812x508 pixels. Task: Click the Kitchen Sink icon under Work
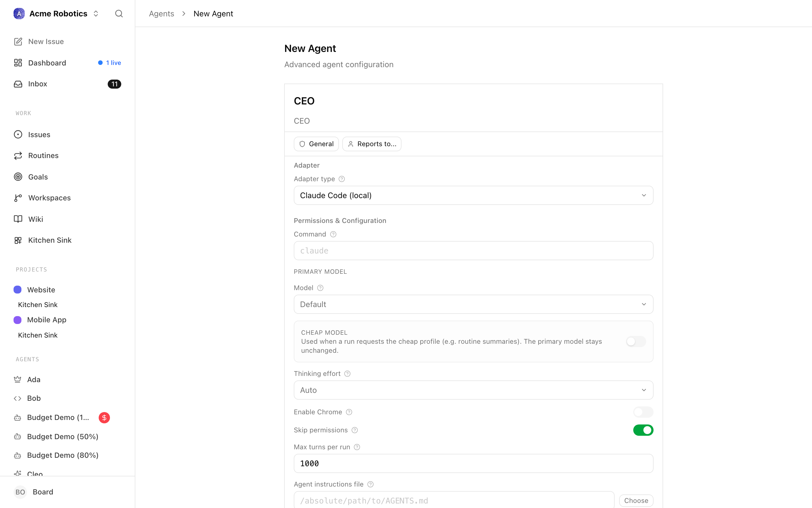[x=18, y=240]
